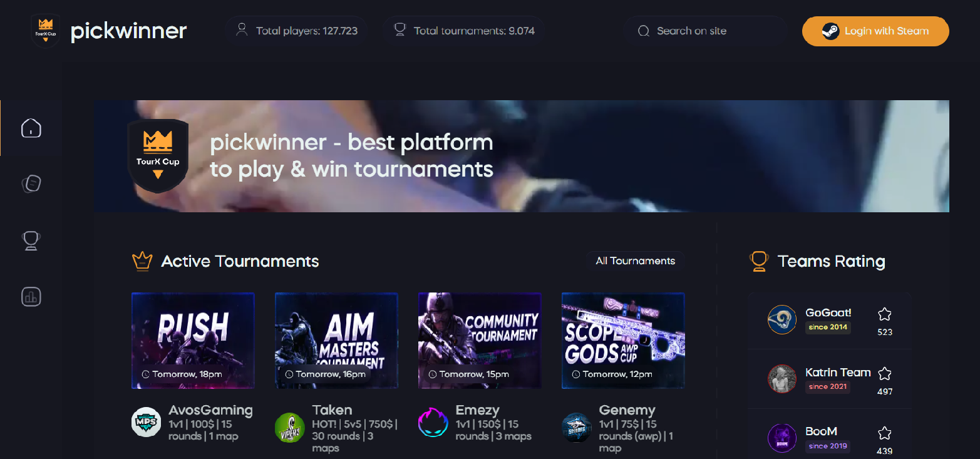Click the Katrin Team name
This screenshot has width=980, height=459.
(x=838, y=372)
